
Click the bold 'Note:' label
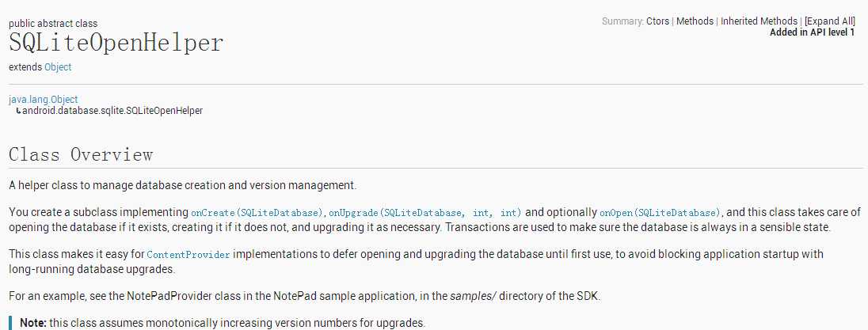tap(33, 323)
